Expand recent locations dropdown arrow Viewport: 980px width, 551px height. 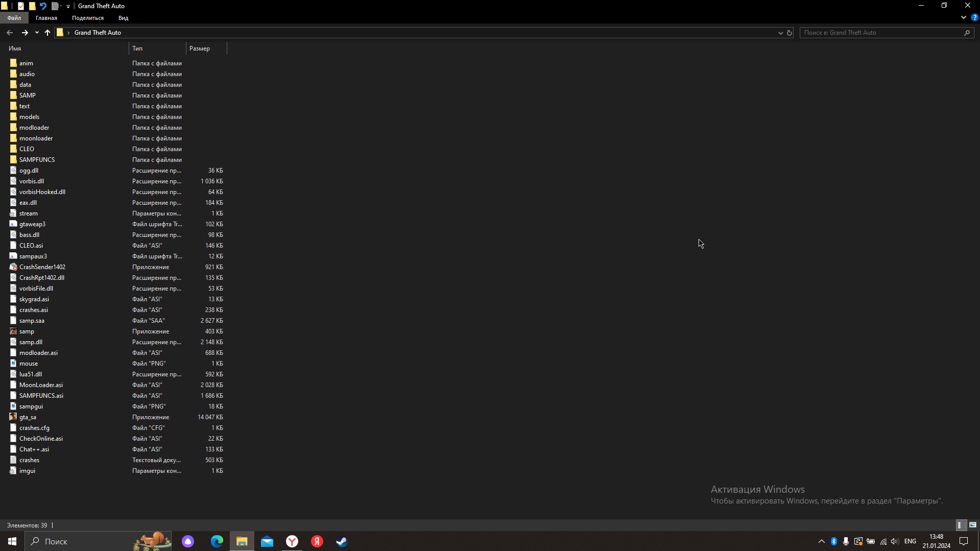click(x=37, y=33)
